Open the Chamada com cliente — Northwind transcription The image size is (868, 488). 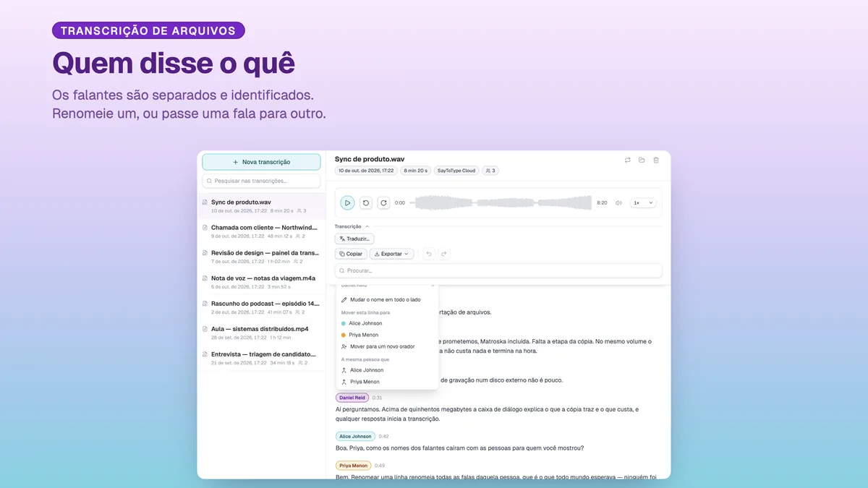(x=261, y=231)
